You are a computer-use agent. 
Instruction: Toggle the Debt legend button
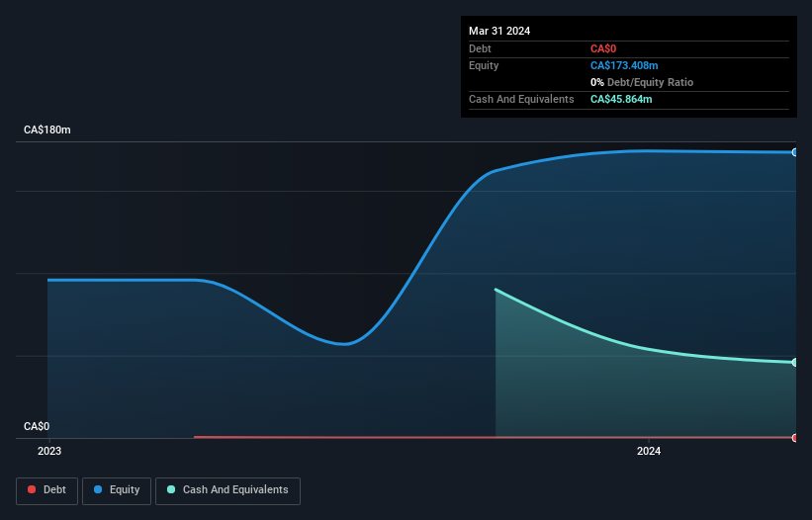point(47,490)
